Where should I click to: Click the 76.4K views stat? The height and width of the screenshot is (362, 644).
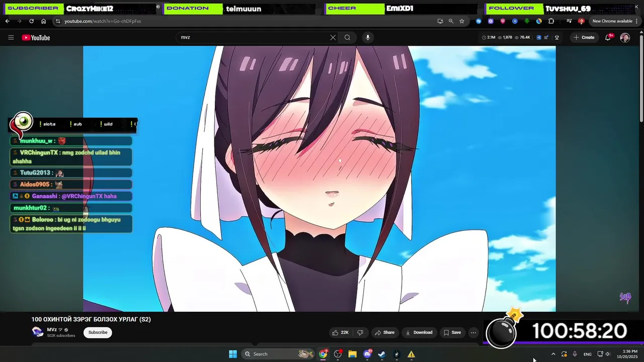click(522, 37)
